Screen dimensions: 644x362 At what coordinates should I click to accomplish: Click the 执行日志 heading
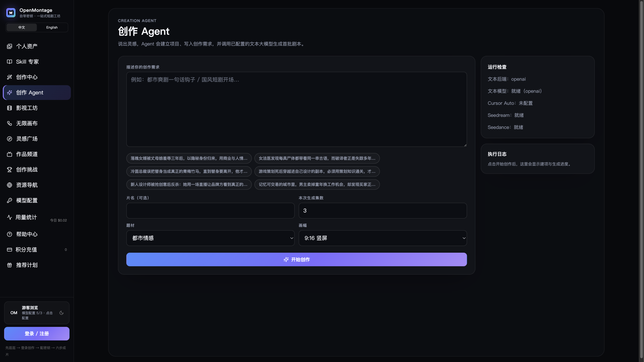click(x=497, y=154)
